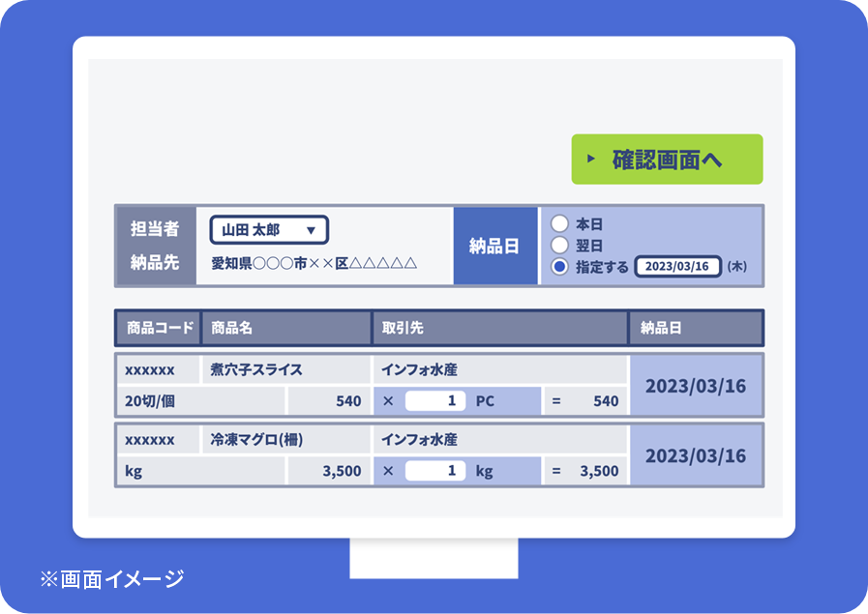Click the dropdown arrow next to 山田 太郎
Image resolution: width=868 pixels, height=614 pixels.
313,229
